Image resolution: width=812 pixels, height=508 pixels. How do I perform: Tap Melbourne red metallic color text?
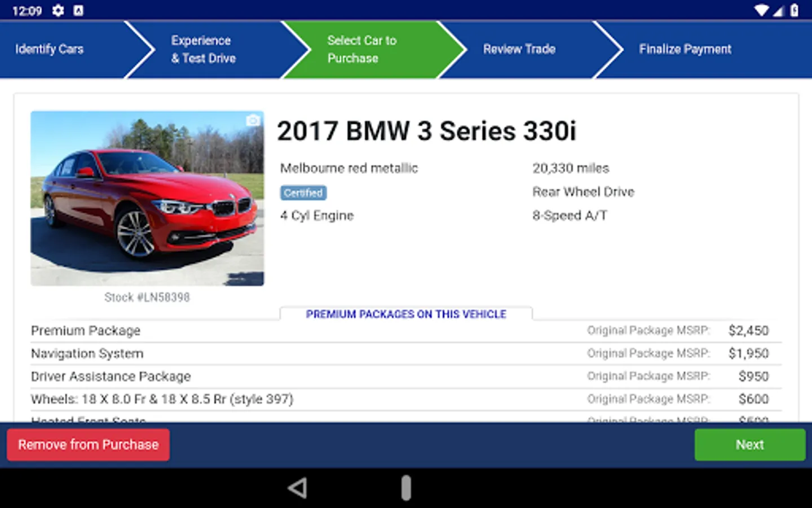(349, 168)
